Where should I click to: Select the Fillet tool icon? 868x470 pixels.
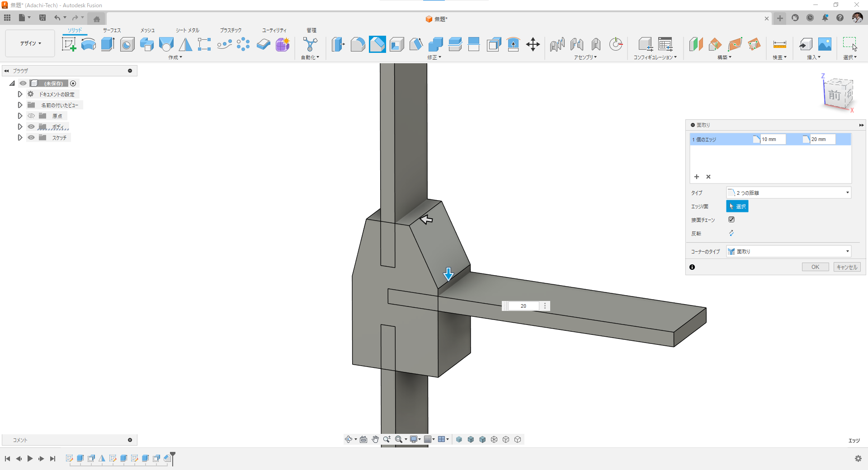click(358, 44)
